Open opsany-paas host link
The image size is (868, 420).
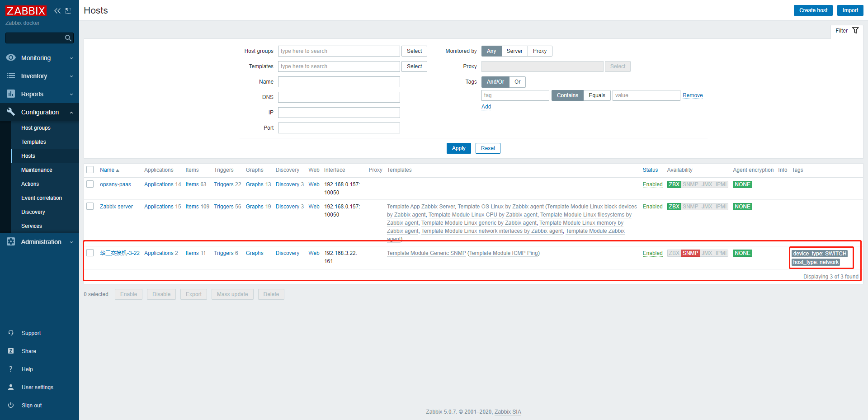tap(115, 184)
